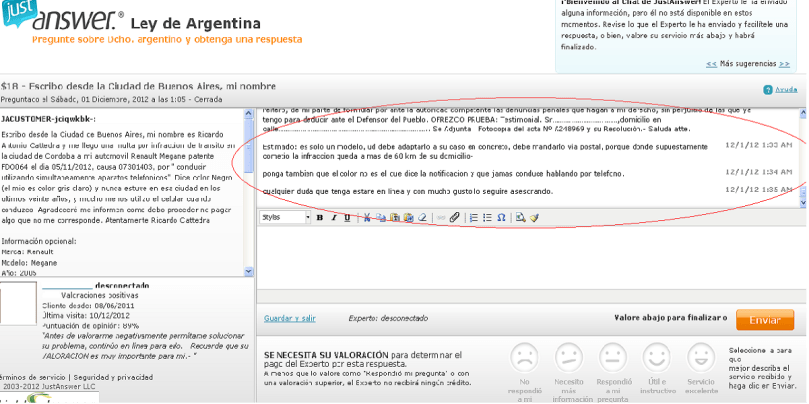
Task: Click the Ayuda help link
Action: click(785, 90)
